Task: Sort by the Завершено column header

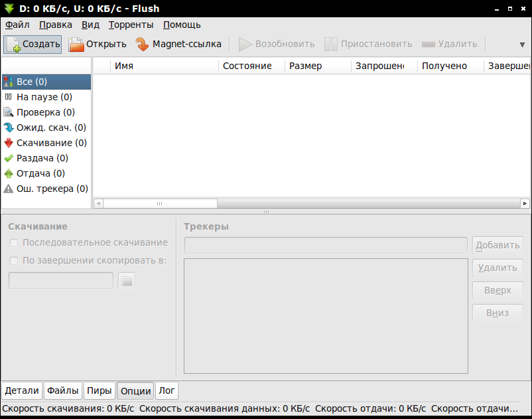Action: click(x=507, y=66)
